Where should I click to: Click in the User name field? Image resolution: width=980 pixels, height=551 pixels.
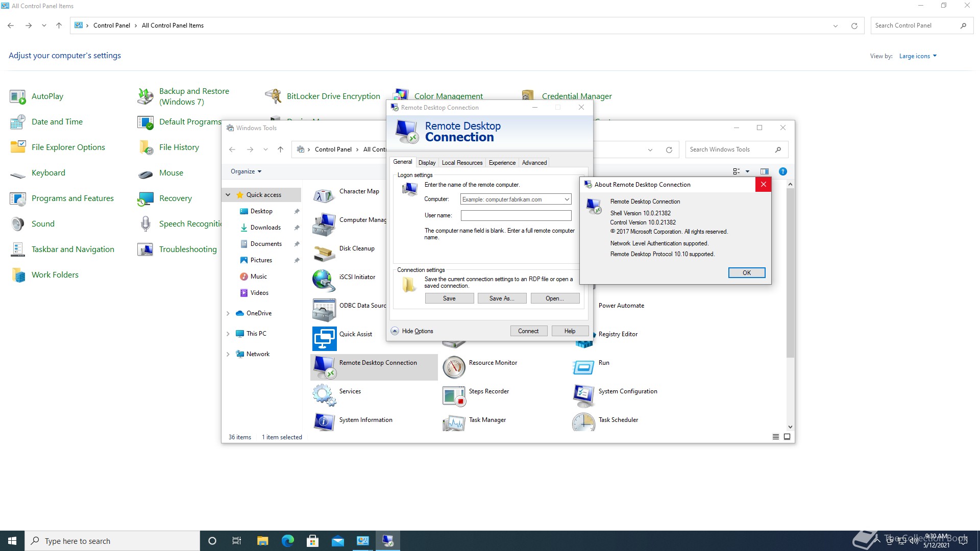pos(516,216)
